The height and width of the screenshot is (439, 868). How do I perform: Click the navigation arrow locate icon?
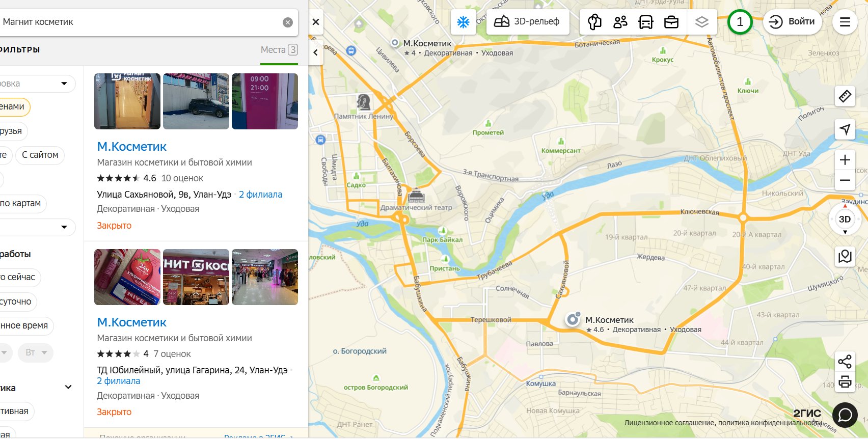click(x=845, y=129)
